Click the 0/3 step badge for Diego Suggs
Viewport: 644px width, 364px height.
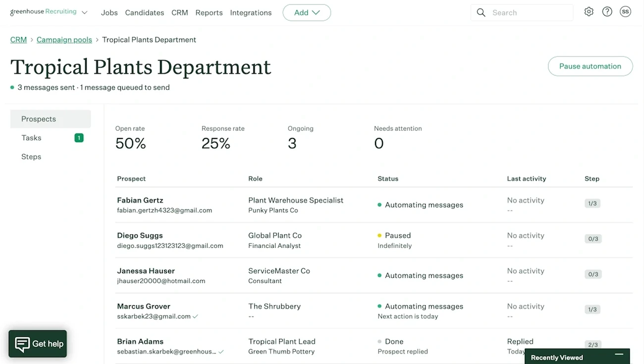click(x=592, y=239)
